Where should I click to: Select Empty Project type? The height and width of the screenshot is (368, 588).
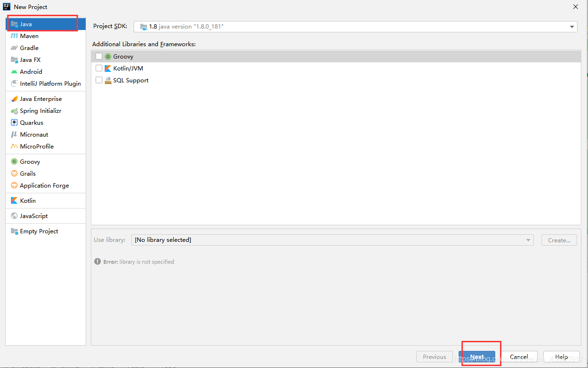(x=46, y=231)
